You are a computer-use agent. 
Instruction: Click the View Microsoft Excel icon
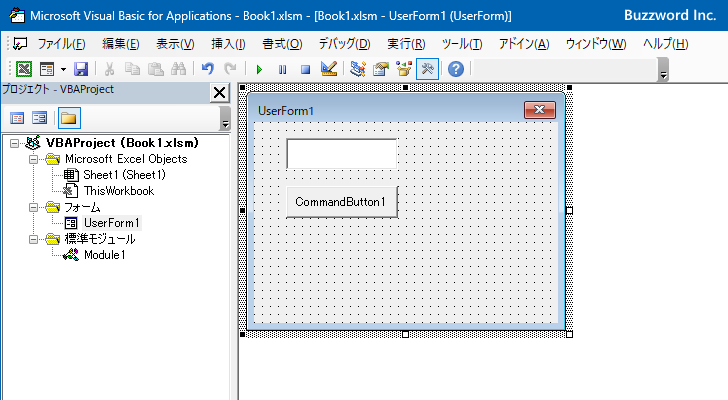(24, 69)
